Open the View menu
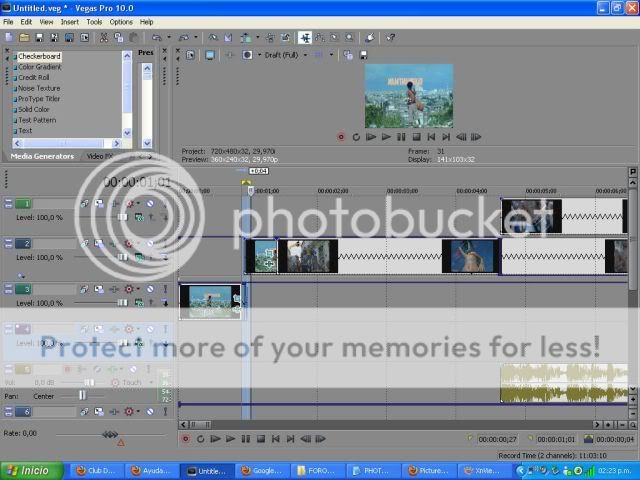Screen dimensions: 640x480 [46, 22]
